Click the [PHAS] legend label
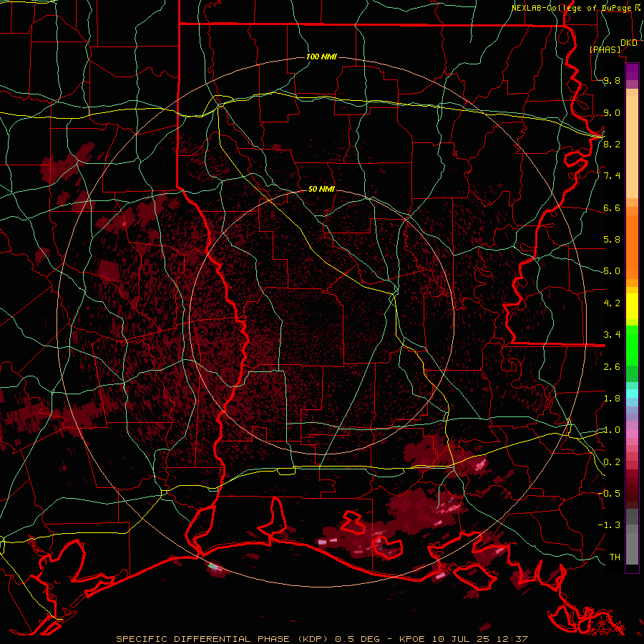The width and height of the screenshot is (644, 644). (605, 50)
